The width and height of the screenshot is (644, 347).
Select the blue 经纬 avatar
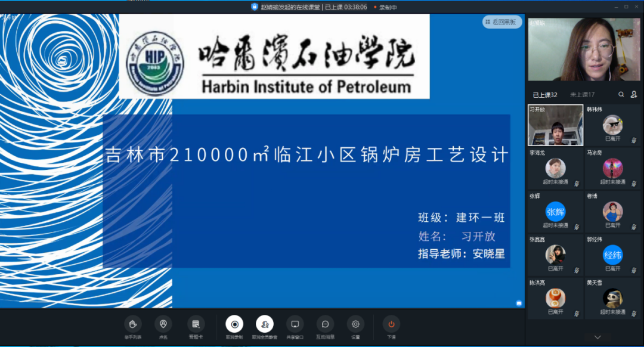612,255
